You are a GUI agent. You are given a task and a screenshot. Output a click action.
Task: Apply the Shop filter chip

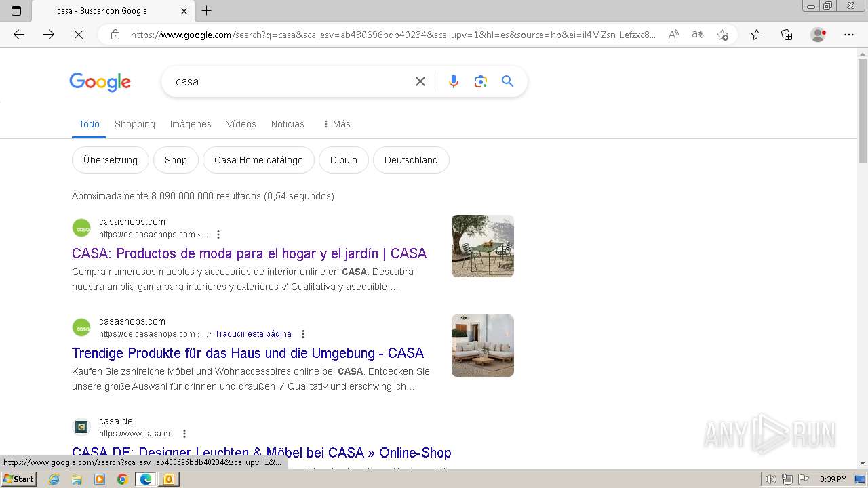[x=176, y=160]
